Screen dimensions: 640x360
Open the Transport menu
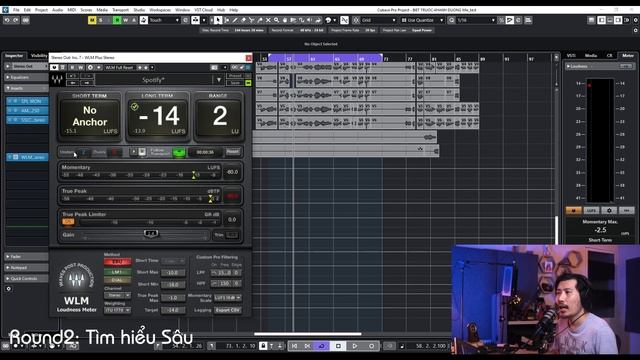pos(120,10)
